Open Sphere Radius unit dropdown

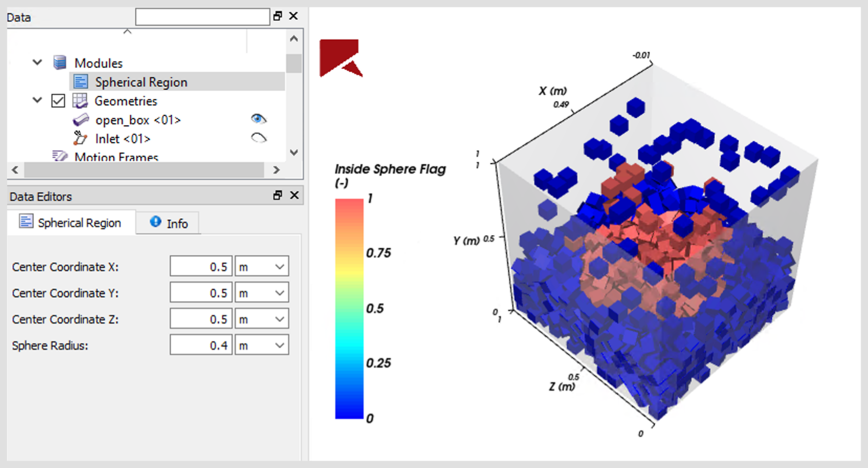[x=262, y=345]
